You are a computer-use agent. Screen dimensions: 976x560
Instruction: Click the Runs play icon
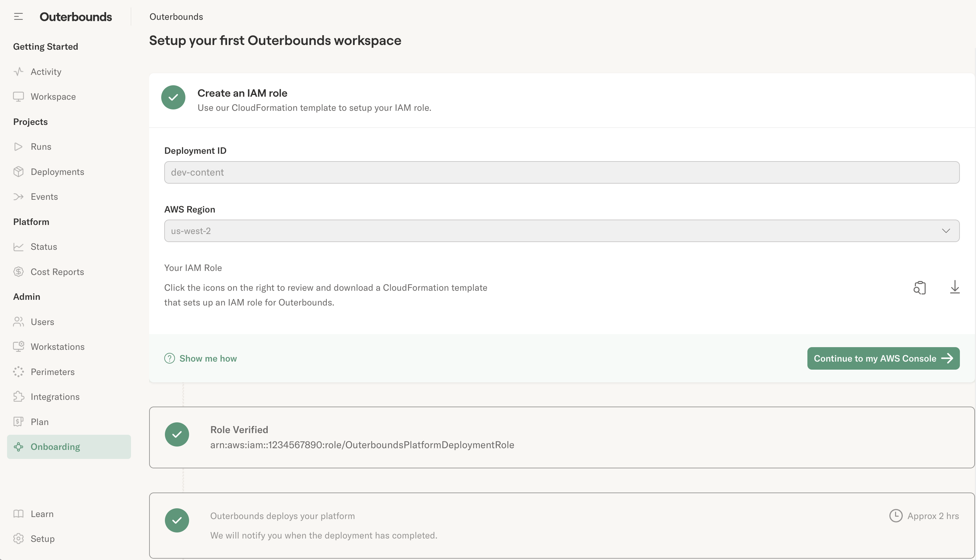click(18, 146)
